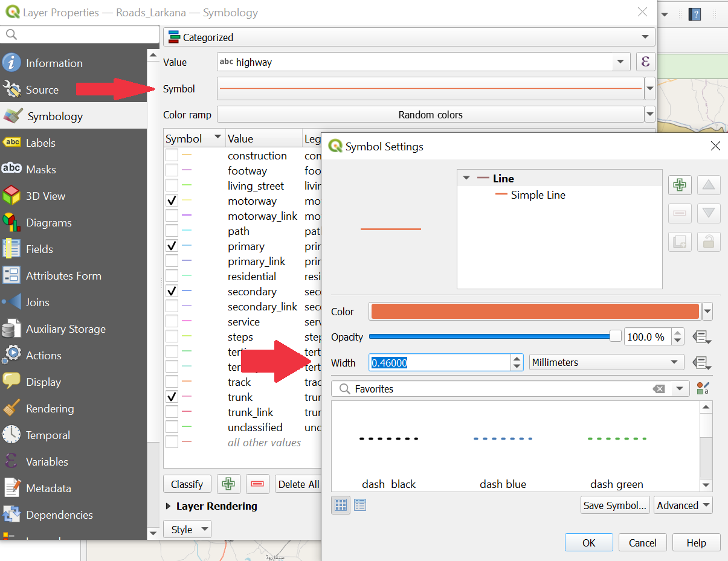Switch symbol library to list view
Screen dimensions: 728x561
coord(360,505)
